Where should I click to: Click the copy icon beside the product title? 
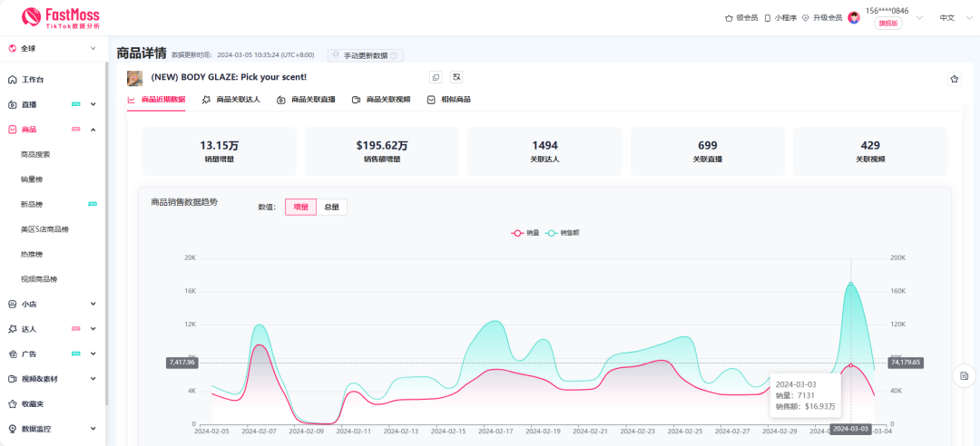pos(436,78)
